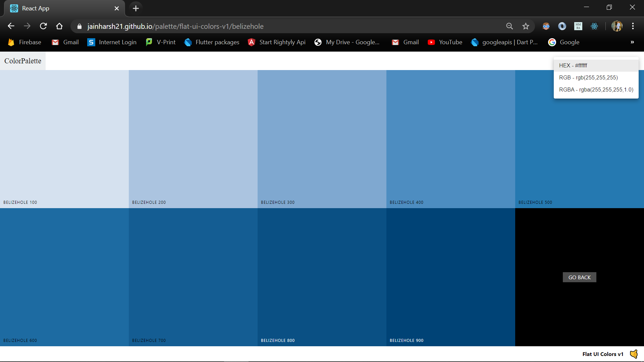Switch to the React App tab
644x362 pixels.
[60, 8]
